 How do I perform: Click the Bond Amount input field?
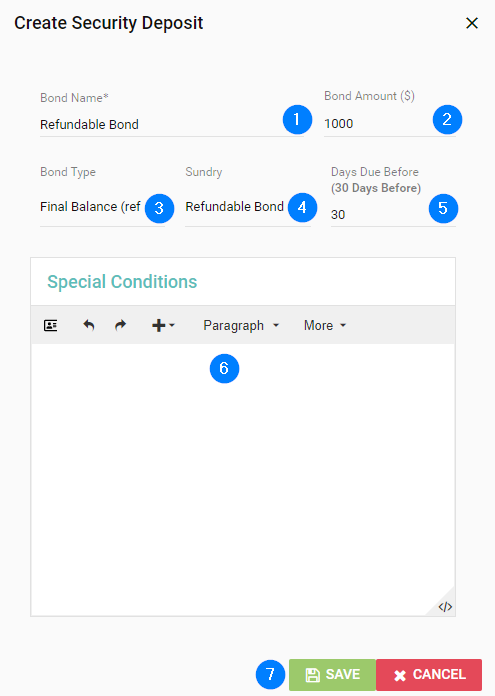click(x=390, y=124)
